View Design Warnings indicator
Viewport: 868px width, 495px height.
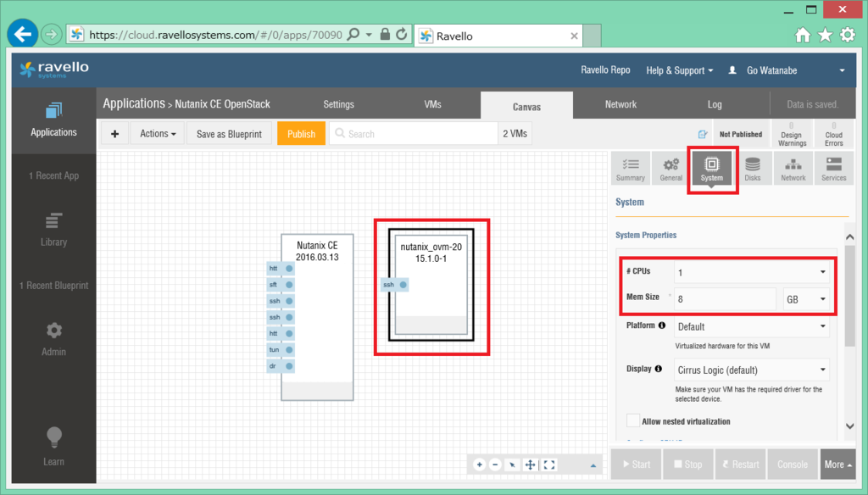click(792, 134)
